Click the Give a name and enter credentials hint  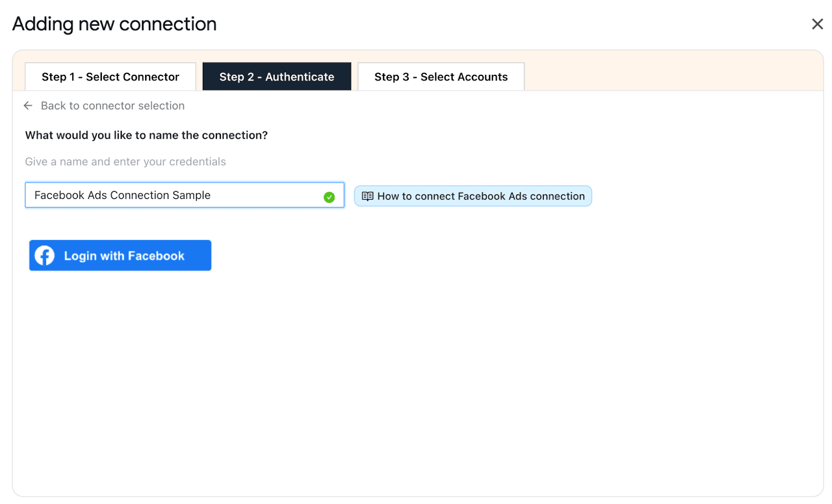coord(125,162)
